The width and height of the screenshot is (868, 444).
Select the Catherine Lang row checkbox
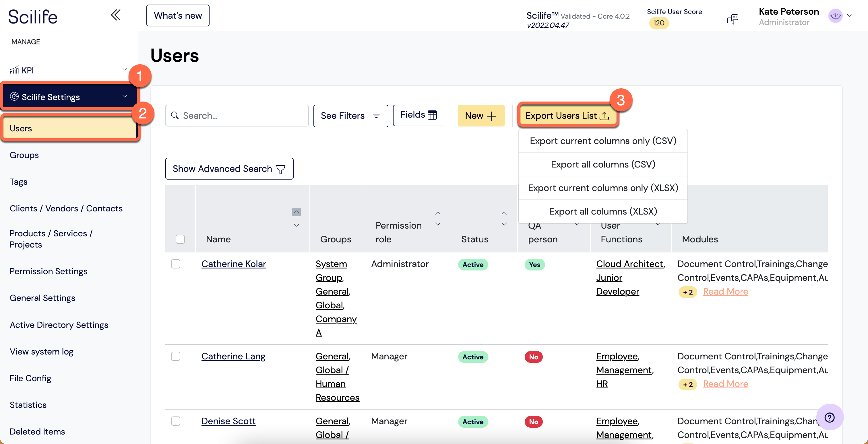[x=176, y=356]
